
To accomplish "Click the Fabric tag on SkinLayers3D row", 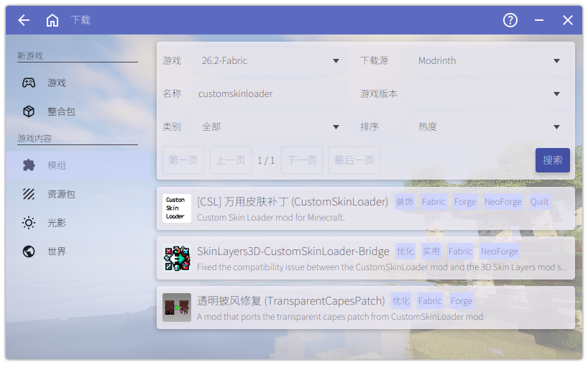I will (x=460, y=251).
